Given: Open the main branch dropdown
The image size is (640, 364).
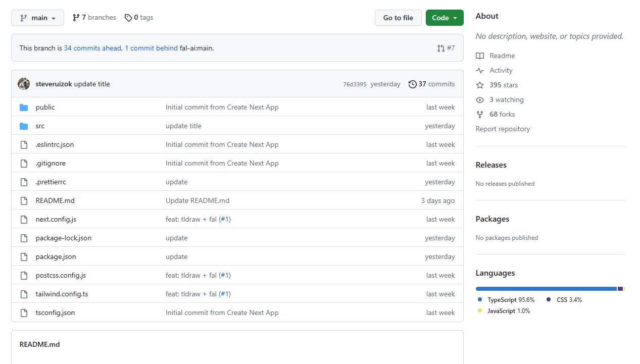Looking at the screenshot, I should click(x=38, y=18).
